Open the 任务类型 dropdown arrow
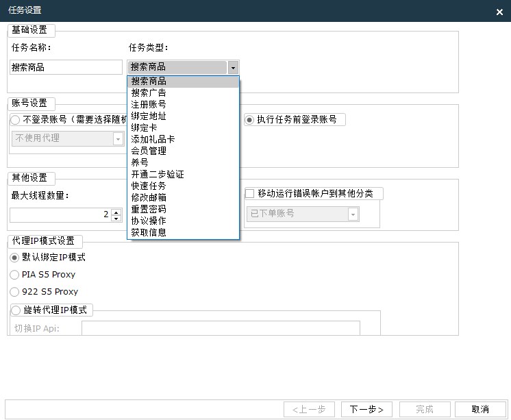The height and width of the screenshot is (420, 511). 233,68
